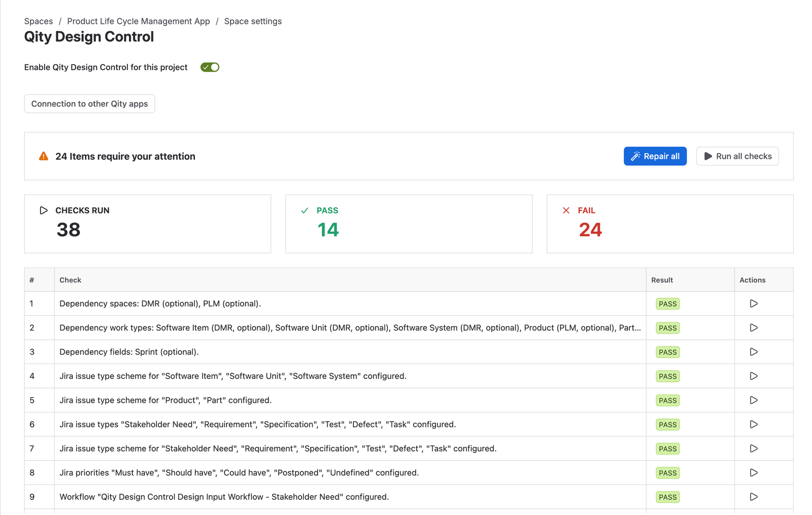Click the orange warning triangle icon
Screen dimensions: 812x515
pyautogui.click(x=44, y=156)
